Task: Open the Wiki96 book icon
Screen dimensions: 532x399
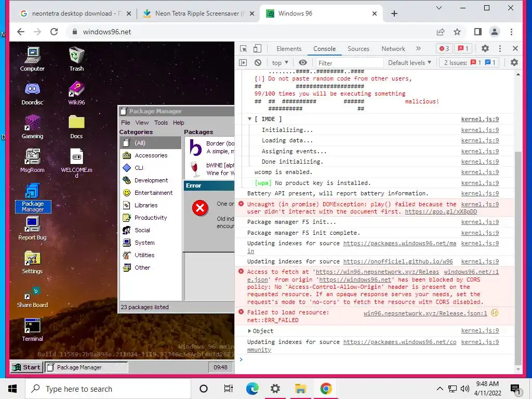Action: click(76, 94)
